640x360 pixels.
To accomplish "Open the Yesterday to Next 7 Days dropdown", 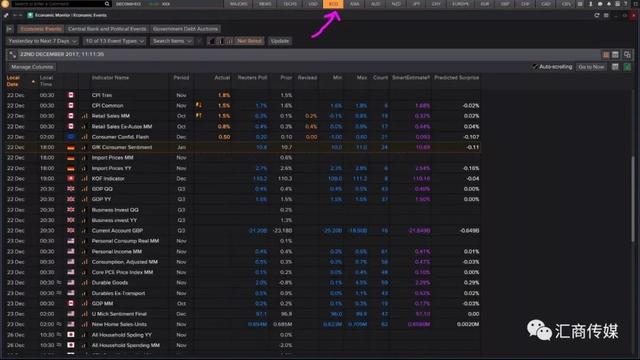I will (x=42, y=41).
